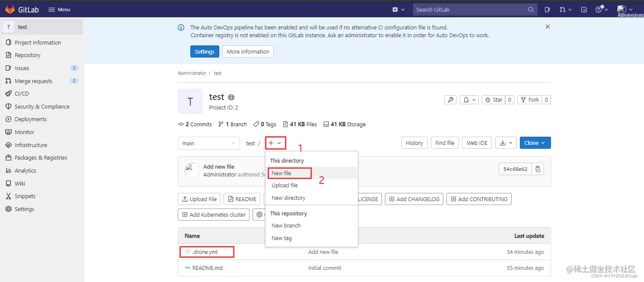This screenshot has width=644, height=282.
Task: Open Infrastructure in sidebar
Action: tap(31, 145)
